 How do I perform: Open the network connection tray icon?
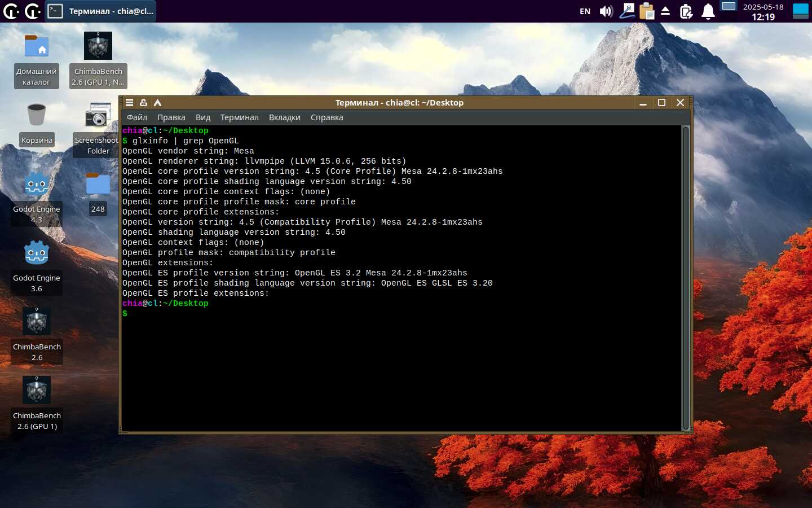pos(627,11)
